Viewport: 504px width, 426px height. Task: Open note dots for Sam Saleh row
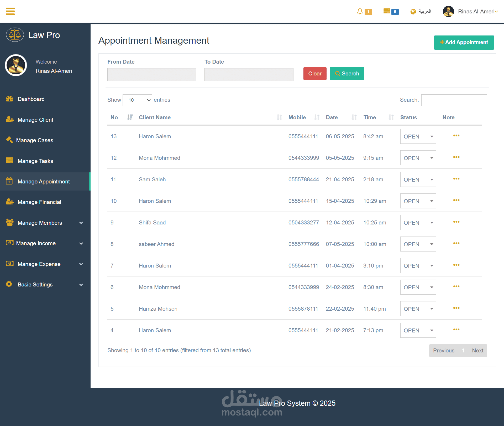point(456,179)
